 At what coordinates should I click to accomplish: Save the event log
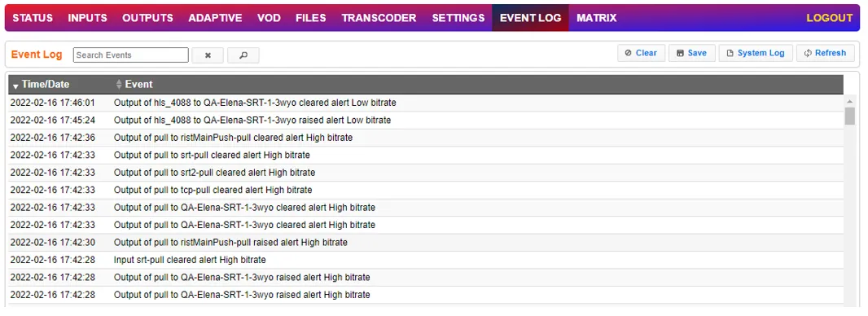692,53
